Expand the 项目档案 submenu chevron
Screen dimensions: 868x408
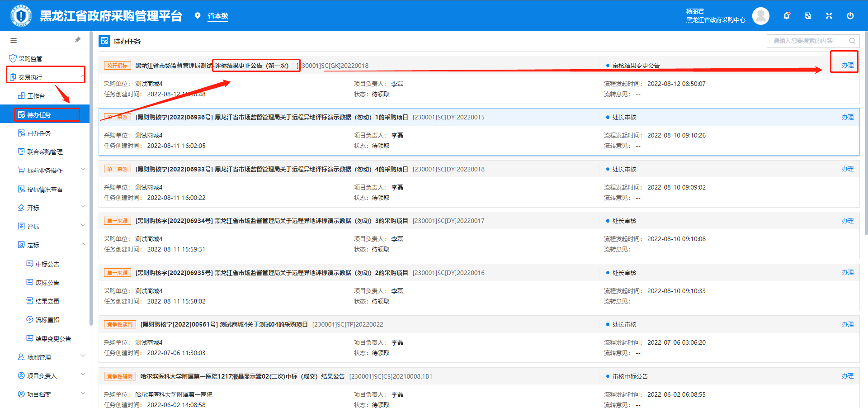tap(83, 393)
